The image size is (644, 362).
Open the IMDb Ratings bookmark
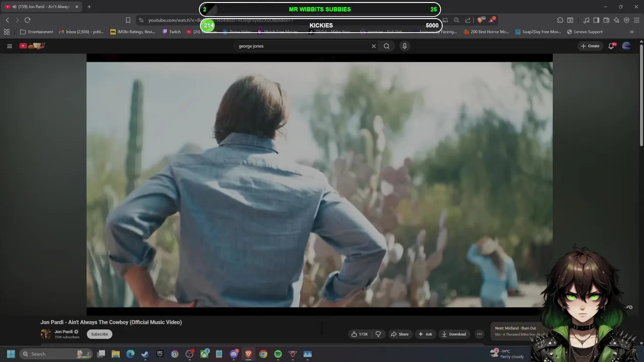[x=132, y=32]
